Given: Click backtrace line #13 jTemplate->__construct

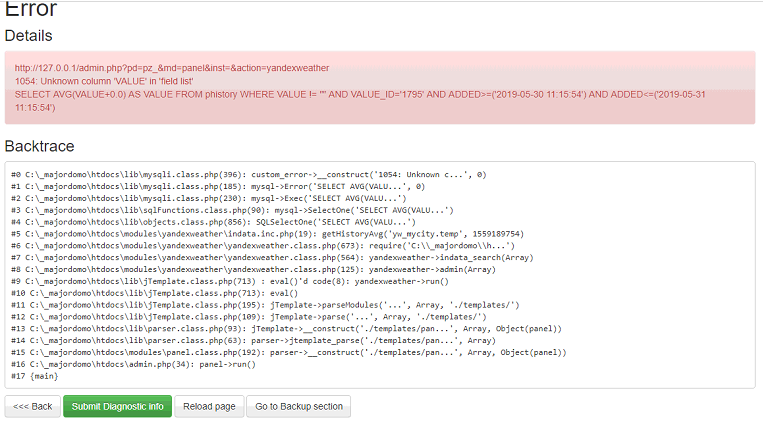Looking at the screenshot, I should coord(287,329).
